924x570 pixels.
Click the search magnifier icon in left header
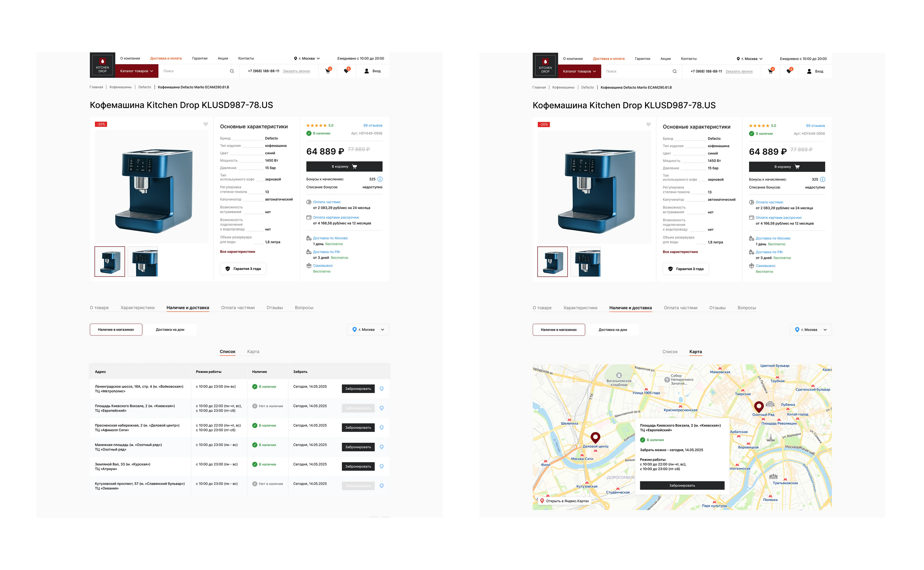(x=232, y=71)
